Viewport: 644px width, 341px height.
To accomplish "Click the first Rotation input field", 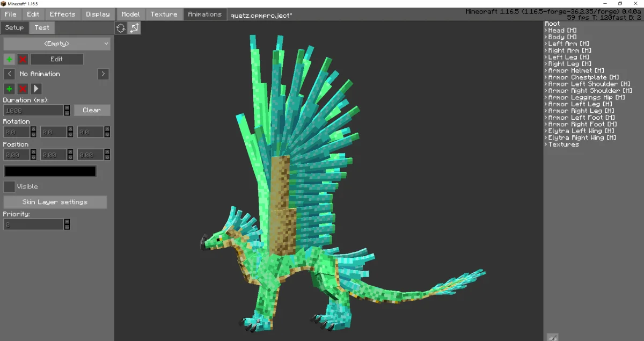I will point(17,132).
